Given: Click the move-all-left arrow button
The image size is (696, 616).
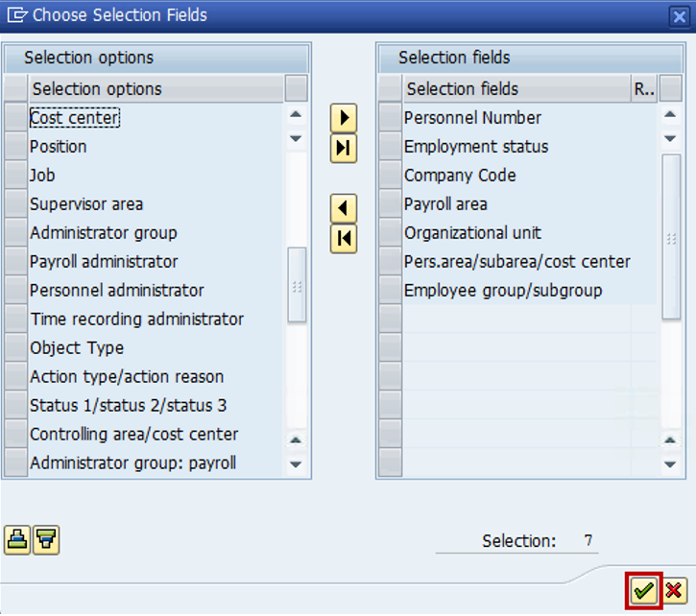Looking at the screenshot, I should click(343, 238).
